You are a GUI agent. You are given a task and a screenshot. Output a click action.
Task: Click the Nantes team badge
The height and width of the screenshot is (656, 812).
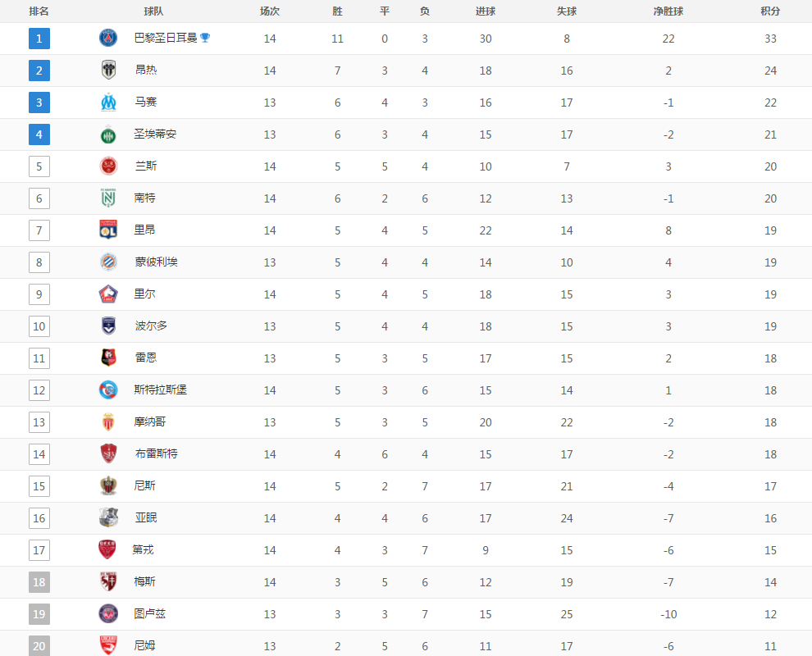108,198
